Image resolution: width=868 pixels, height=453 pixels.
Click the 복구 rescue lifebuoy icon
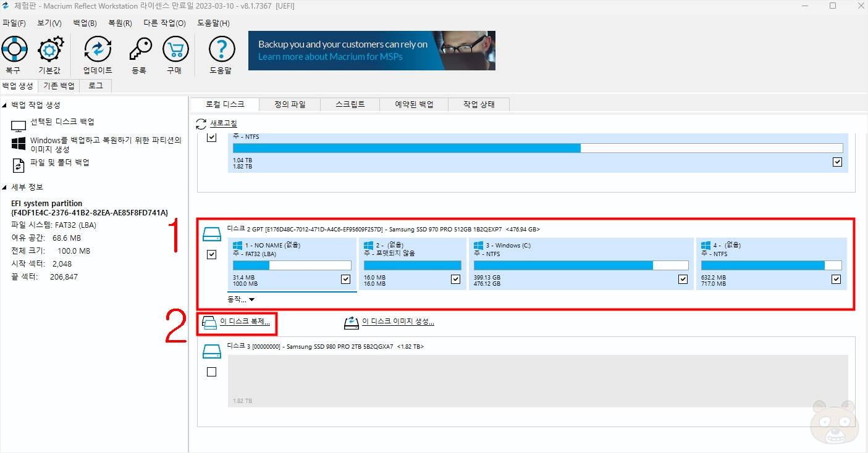[14, 49]
